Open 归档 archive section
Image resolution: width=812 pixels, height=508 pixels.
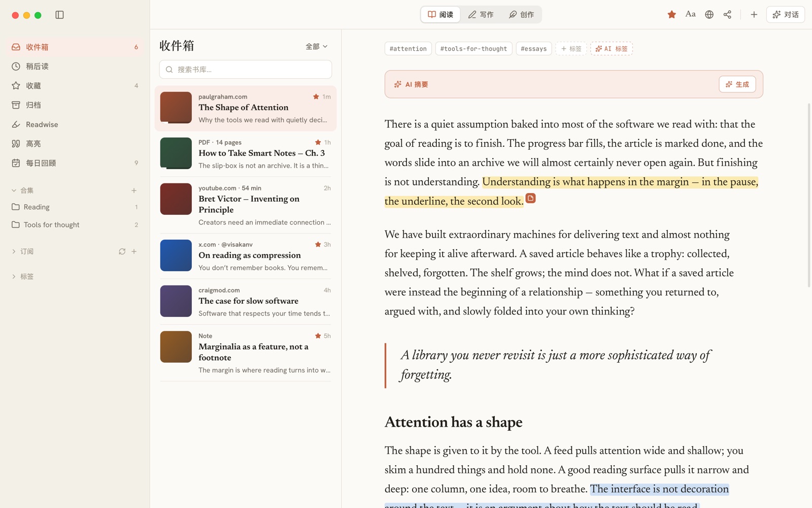pos(75,105)
